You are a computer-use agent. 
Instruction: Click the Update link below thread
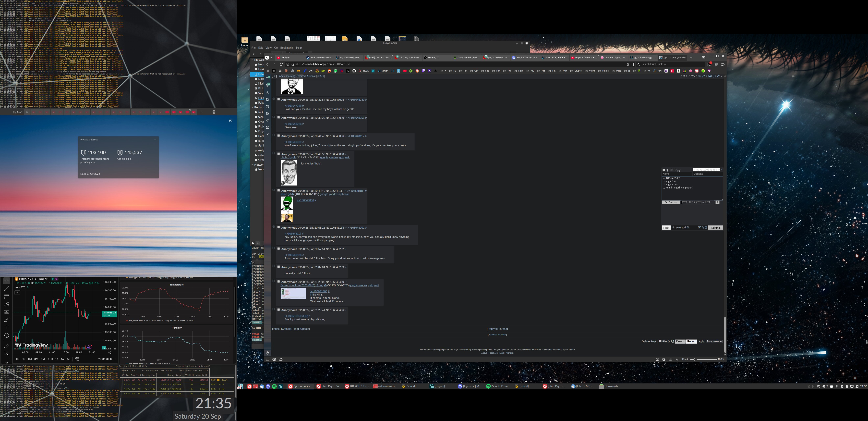(305, 329)
